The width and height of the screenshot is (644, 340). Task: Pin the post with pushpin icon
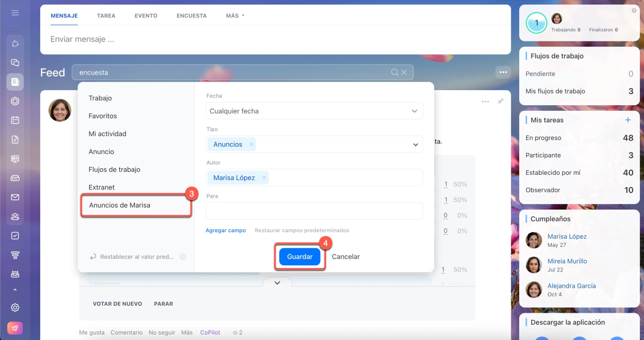coord(500,102)
